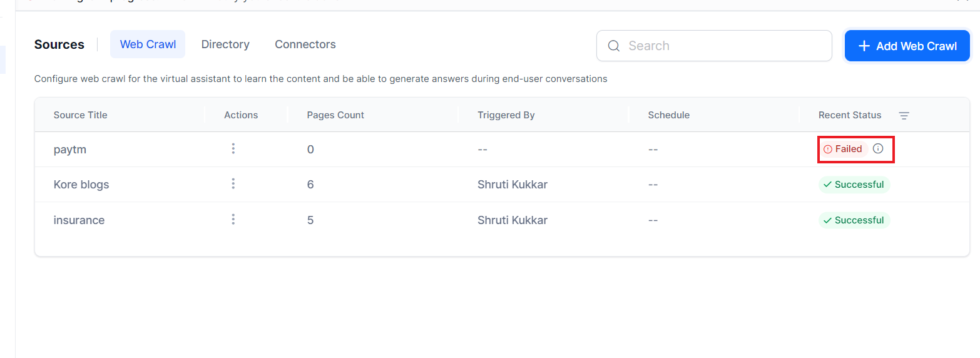980x358 pixels.
Task: Open the actions menu for paytm
Action: click(x=233, y=149)
